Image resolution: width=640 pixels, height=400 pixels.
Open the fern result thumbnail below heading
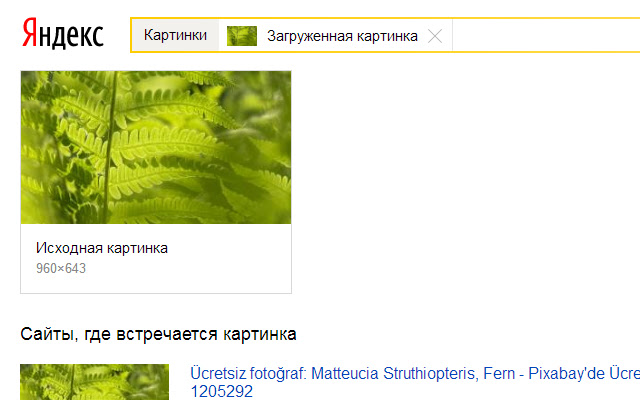click(x=94, y=382)
